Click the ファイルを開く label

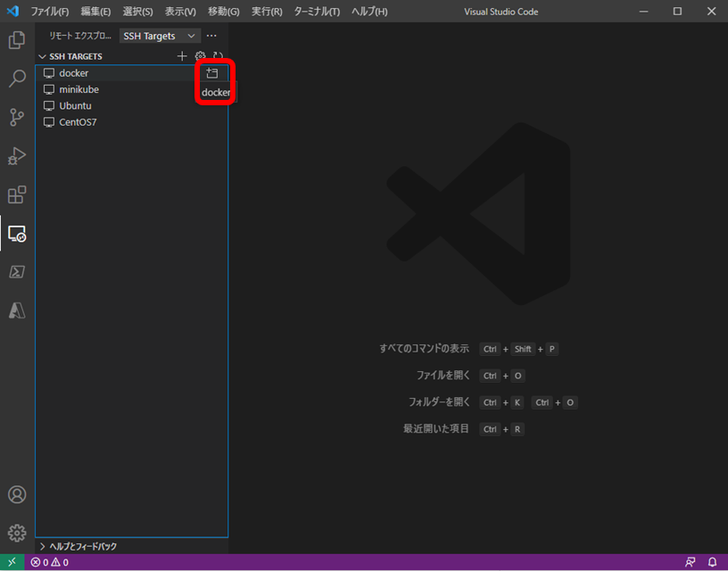coord(443,375)
